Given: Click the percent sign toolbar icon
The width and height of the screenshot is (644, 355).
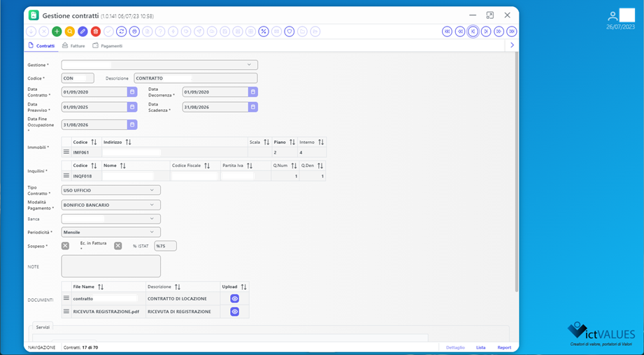Looking at the screenshot, I should click(264, 31).
